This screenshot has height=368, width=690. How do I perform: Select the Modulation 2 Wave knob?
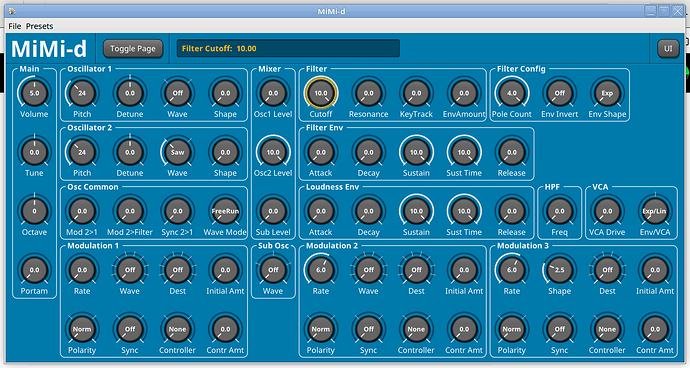[368, 270]
